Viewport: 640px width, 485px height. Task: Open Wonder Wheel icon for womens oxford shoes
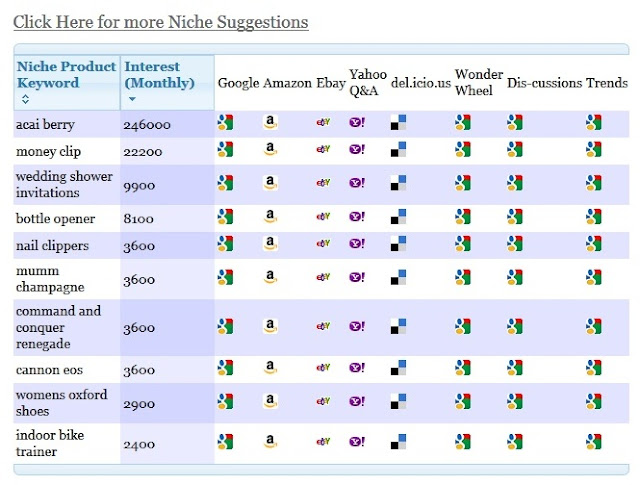pyautogui.click(x=463, y=401)
